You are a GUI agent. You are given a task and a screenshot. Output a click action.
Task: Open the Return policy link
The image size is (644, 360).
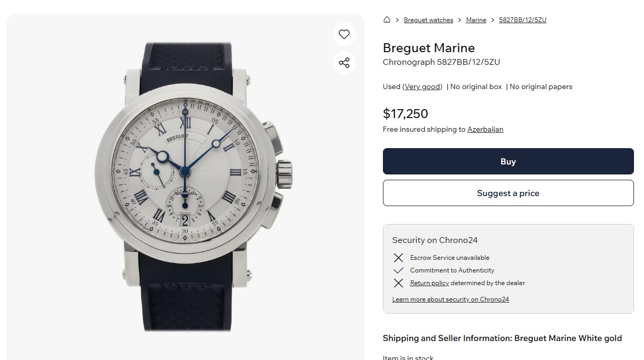point(429,283)
